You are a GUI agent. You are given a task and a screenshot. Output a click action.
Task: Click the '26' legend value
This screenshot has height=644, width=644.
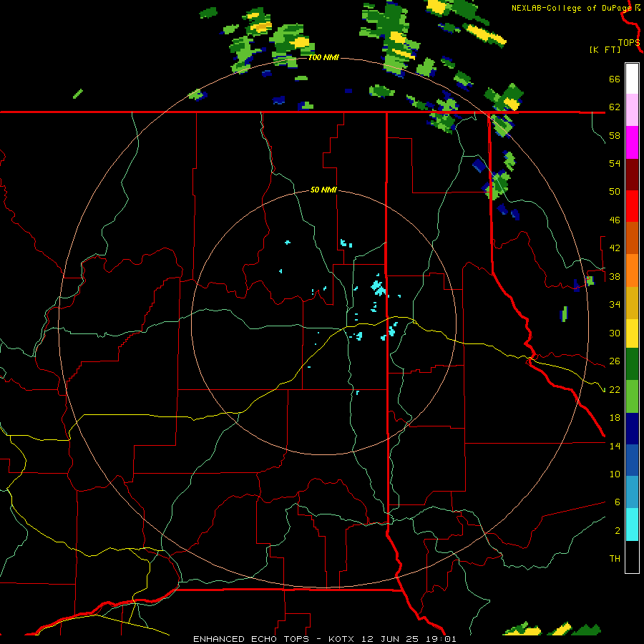click(615, 361)
